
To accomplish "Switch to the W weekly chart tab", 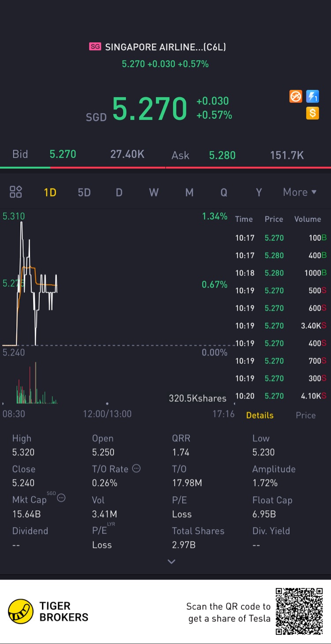I will (x=154, y=192).
